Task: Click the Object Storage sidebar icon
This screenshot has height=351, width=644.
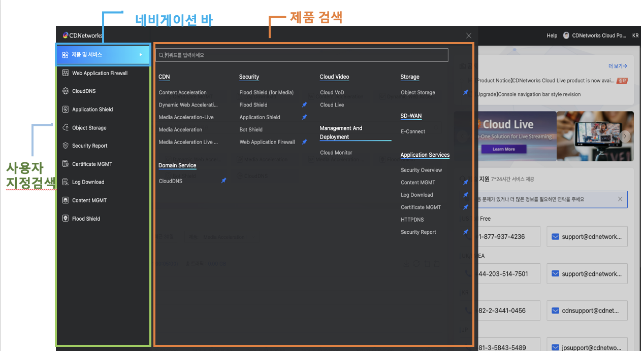Action: tap(65, 128)
